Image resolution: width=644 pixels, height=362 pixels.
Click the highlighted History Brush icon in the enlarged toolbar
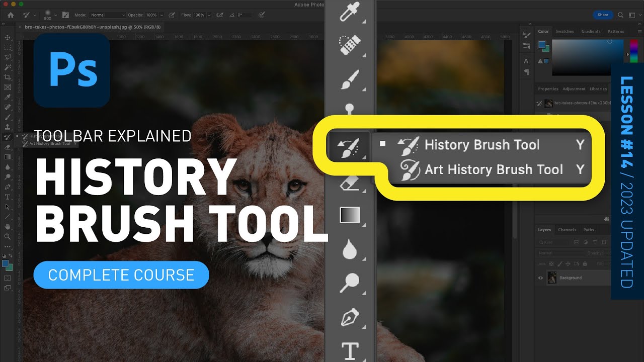tap(350, 147)
